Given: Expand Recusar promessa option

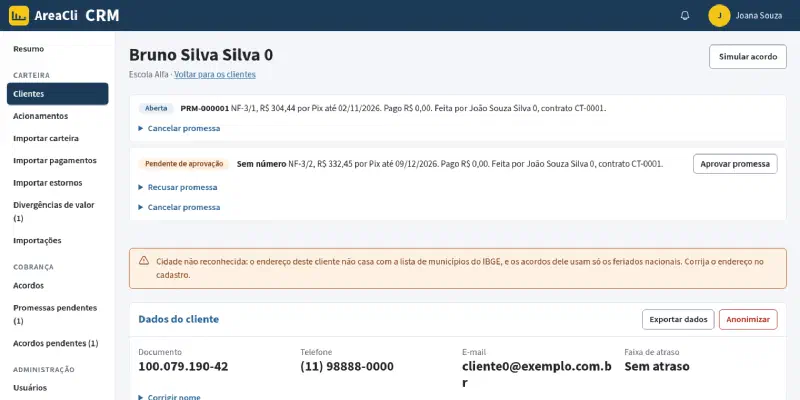Looking at the screenshot, I should 178,187.
